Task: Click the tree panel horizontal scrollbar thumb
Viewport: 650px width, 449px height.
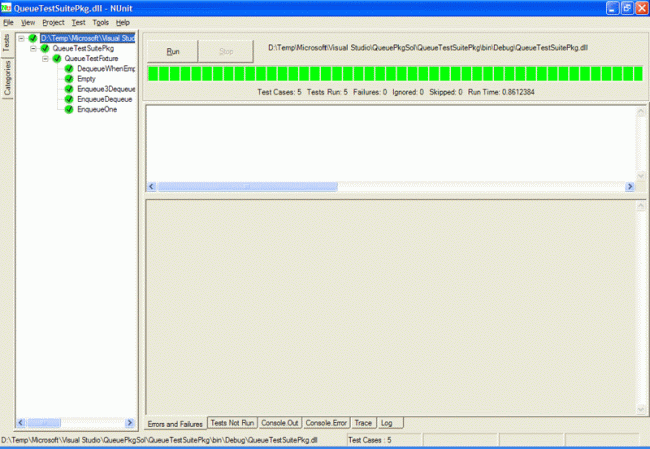Action: click(44, 423)
